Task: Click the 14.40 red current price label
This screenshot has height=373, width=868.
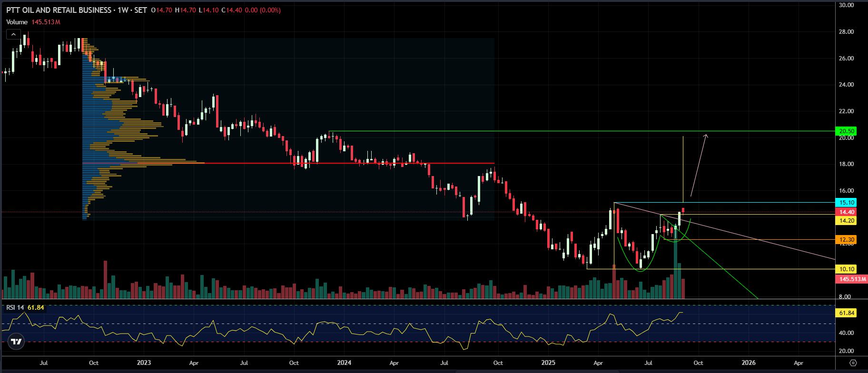Action: (x=847, y=212)
